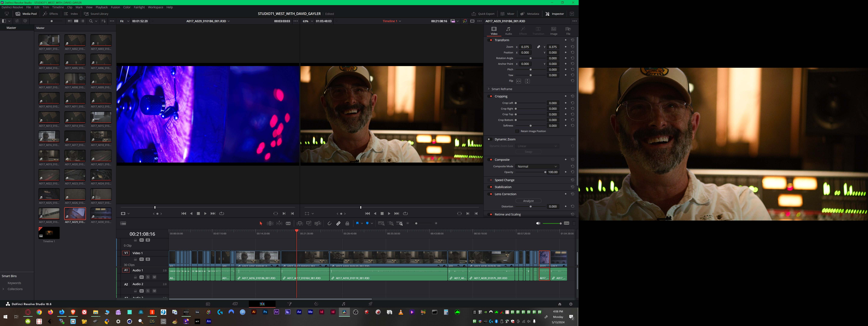Mute the monitor volume speaker icon
Image resolution: width=868 pixels, height=326 pixels.
pos(538,223)
